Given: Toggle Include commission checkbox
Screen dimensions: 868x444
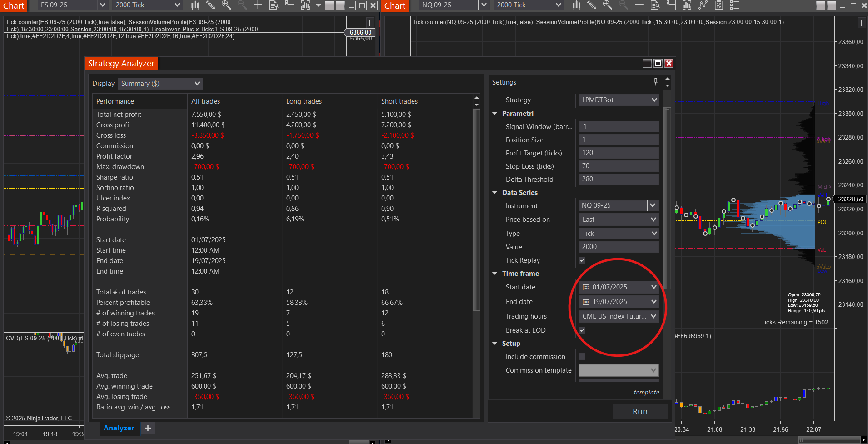Looking at the screenshot, I should point(582,357).
